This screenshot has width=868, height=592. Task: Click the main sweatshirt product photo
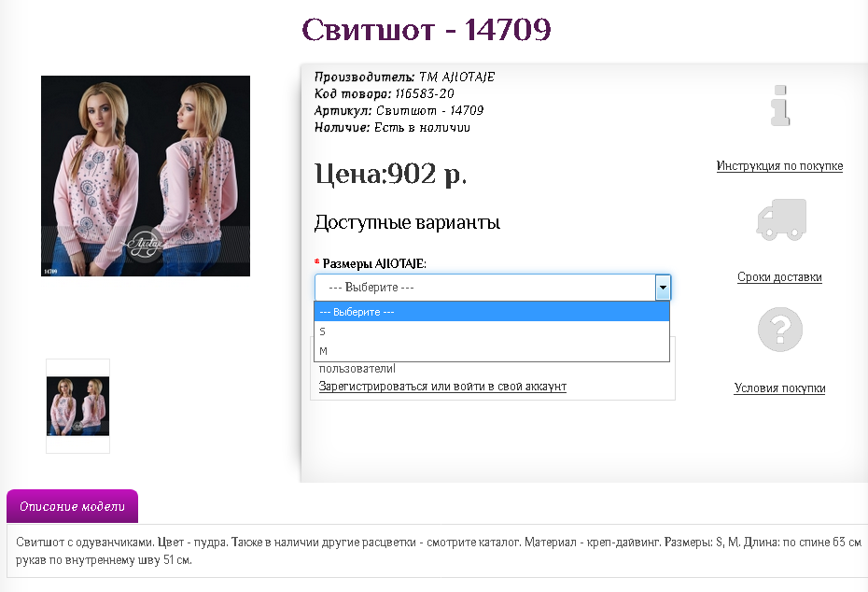pos(146,176)
